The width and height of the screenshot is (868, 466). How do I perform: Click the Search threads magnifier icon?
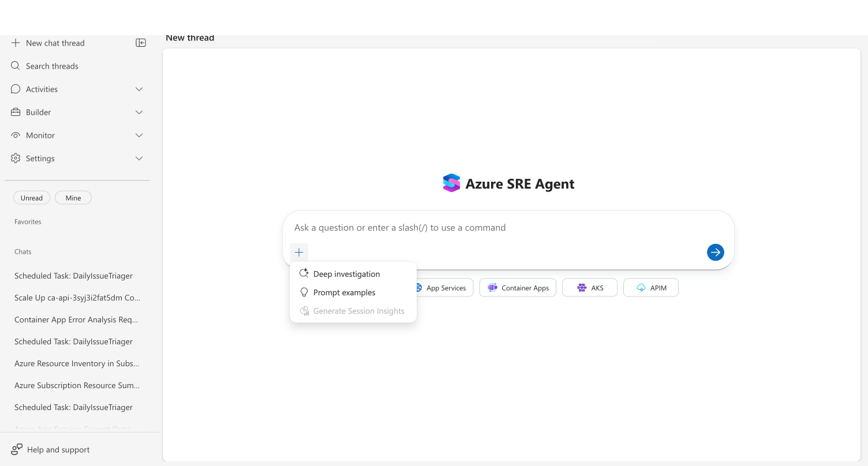(x=16, y=66)
